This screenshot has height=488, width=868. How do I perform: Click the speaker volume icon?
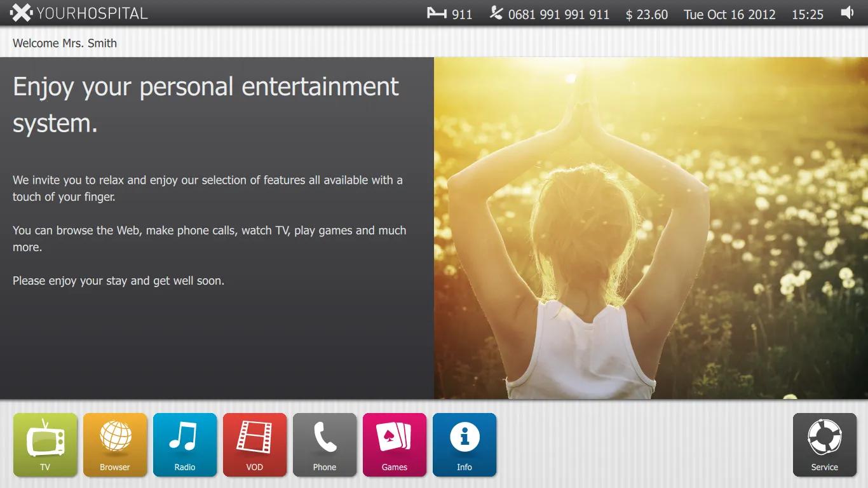point(847,13)
